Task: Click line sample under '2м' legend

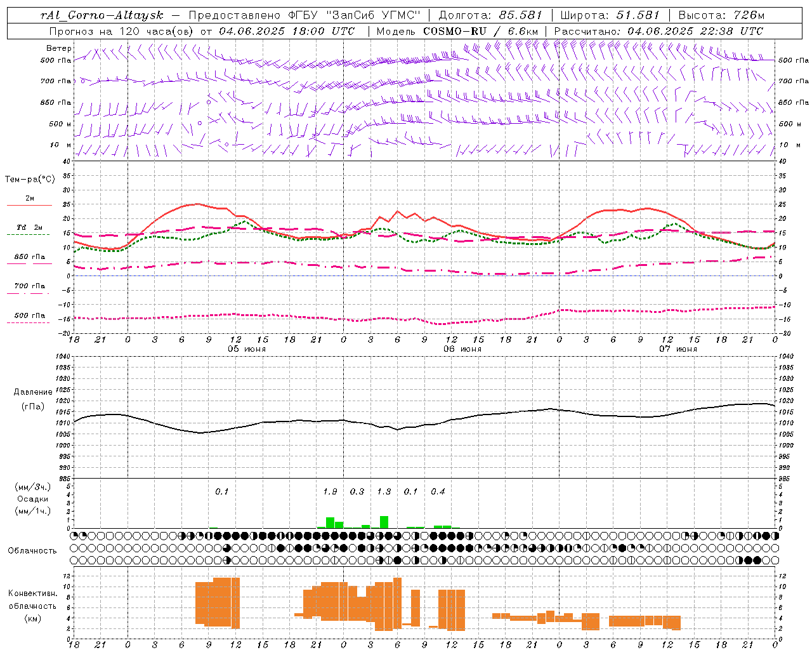Action: pos(29,205)
